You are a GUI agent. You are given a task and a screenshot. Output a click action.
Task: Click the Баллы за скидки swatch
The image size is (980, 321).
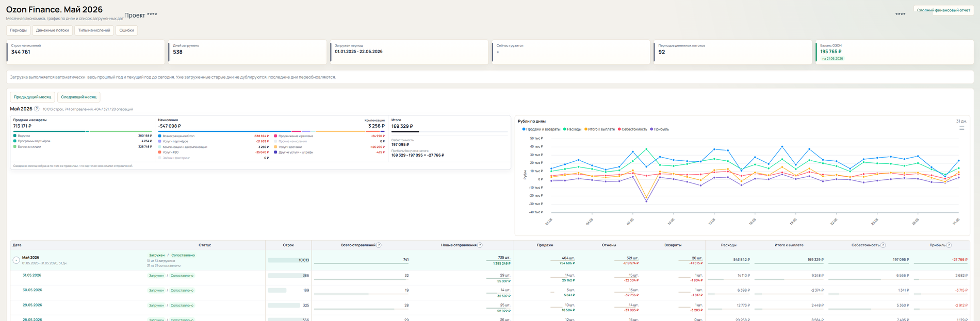pyautogui.click(x=15, y=147)
